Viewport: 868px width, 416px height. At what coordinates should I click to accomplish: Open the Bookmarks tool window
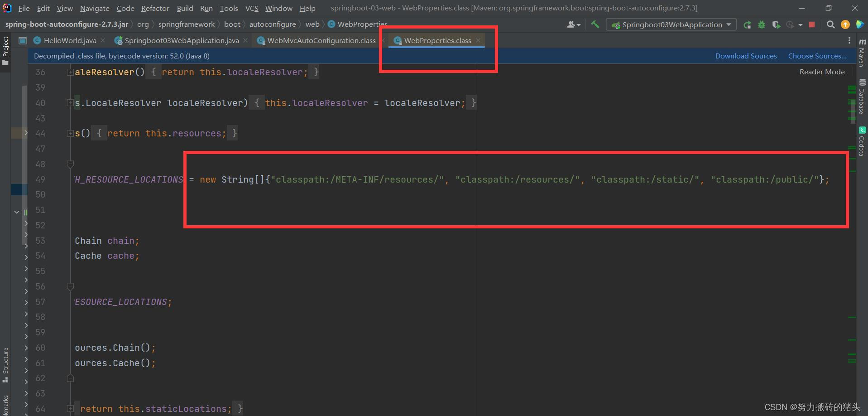[x=5, y=405]
